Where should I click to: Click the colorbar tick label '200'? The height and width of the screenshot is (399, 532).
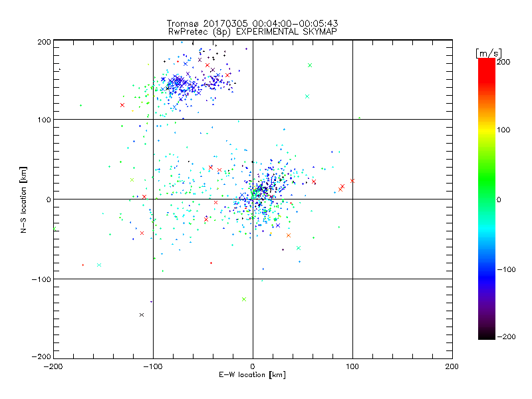(x=503, y=62)
